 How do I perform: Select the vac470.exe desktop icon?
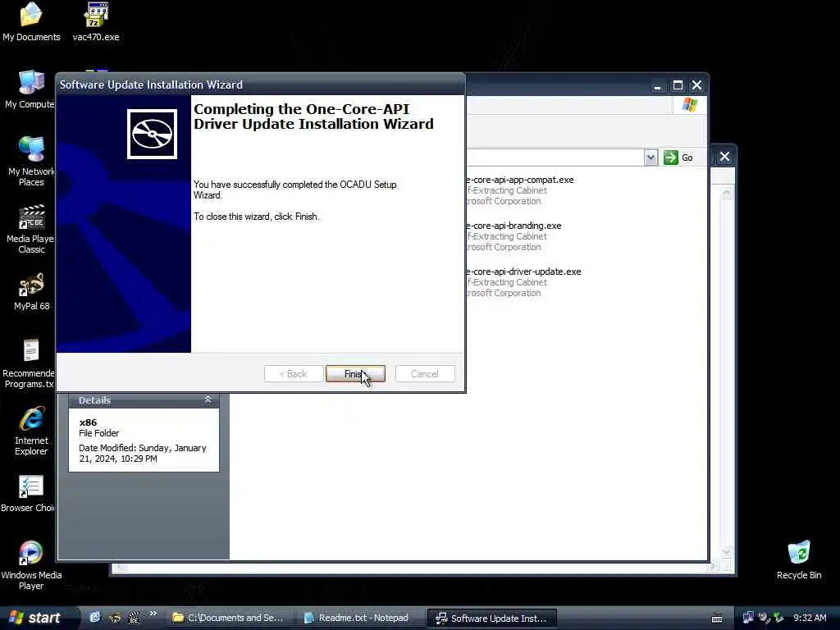(96, 22)
